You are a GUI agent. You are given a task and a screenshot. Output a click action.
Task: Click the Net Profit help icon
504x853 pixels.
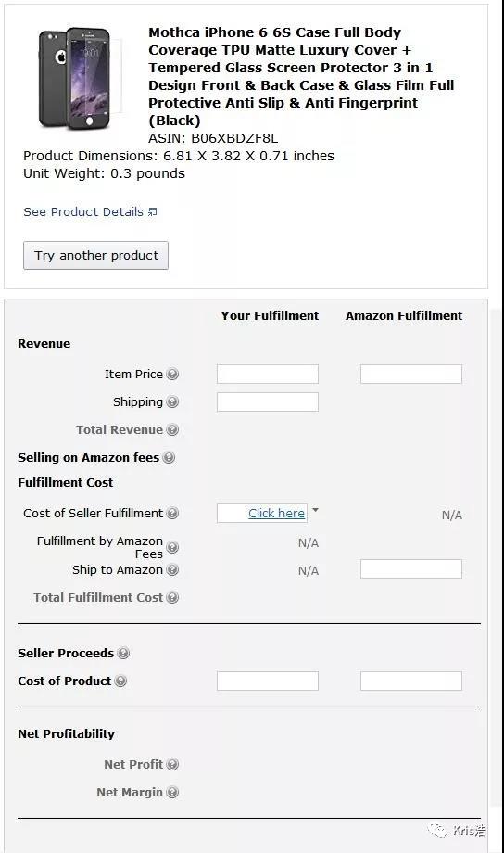172,764
